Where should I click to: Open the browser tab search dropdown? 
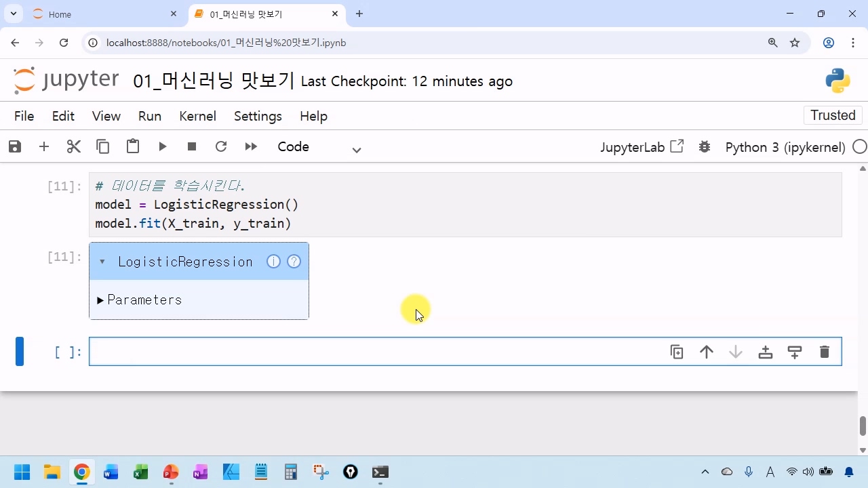tap(13, 14)
